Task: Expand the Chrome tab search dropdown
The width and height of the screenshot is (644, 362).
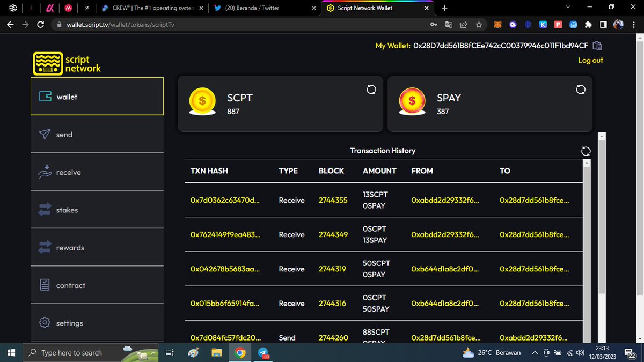Action: 567,8
